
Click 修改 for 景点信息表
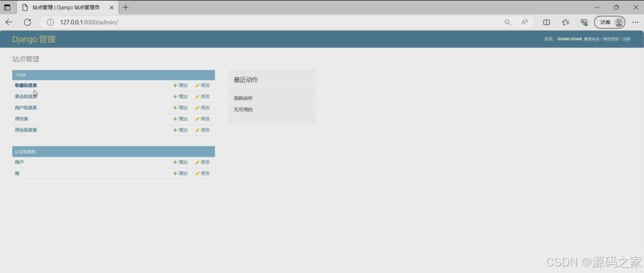(x=203, y=96)
